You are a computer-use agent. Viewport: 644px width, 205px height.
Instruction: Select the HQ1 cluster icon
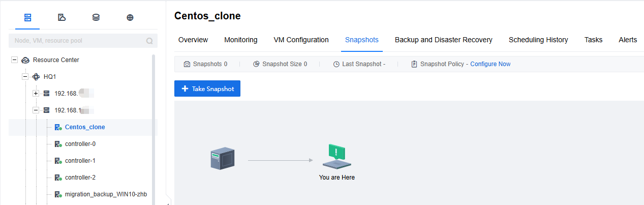(x=36, y=77)
